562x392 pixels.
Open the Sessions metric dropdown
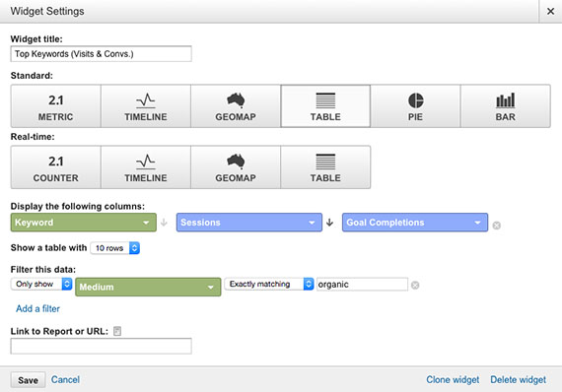point(249,223)
